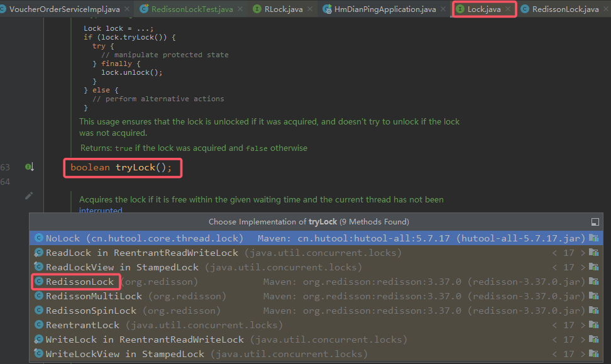
Task: Select WriteLockView in StampedLock implementation
Action: [316, 353]
